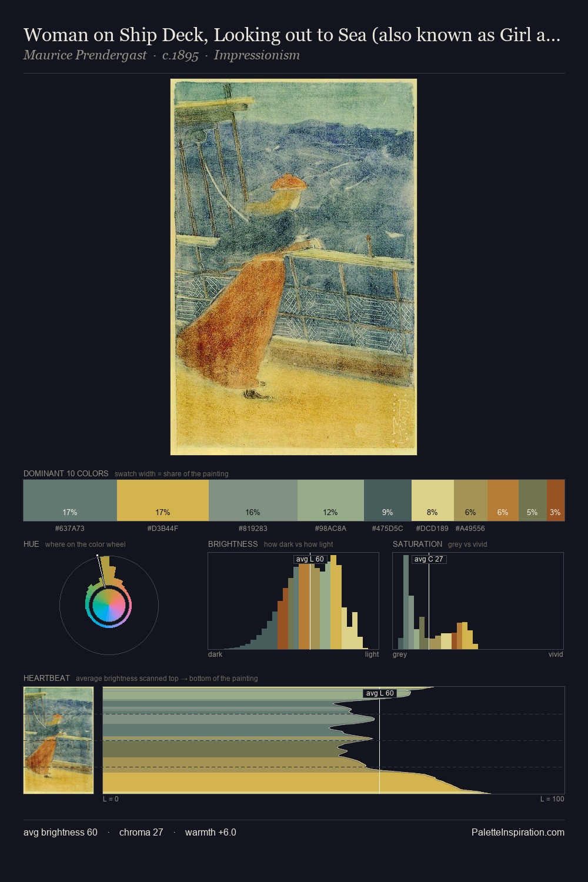The image size is (588, 882).
Task: Click the 'avg L 60' brightness label
Action: (310, 559)
